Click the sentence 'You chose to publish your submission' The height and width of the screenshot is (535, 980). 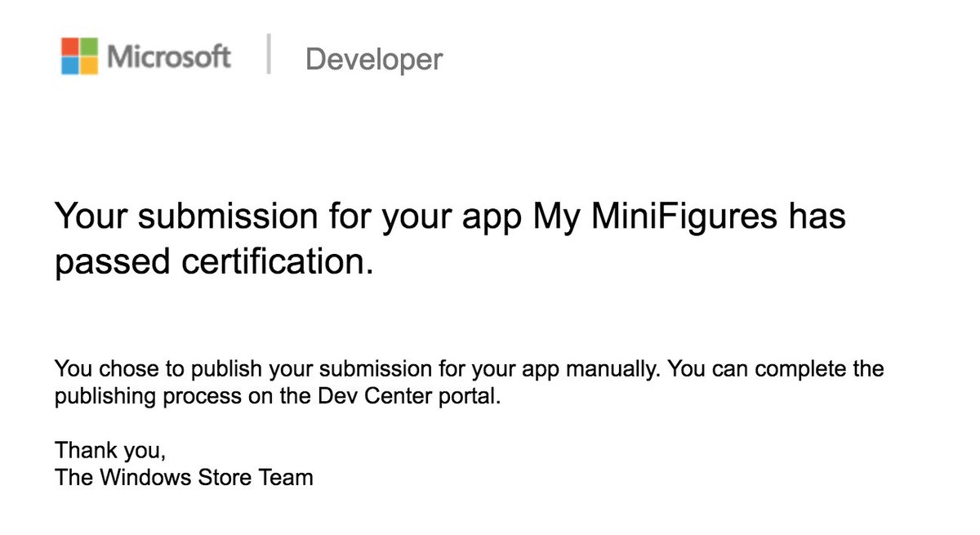click(470, 368)
